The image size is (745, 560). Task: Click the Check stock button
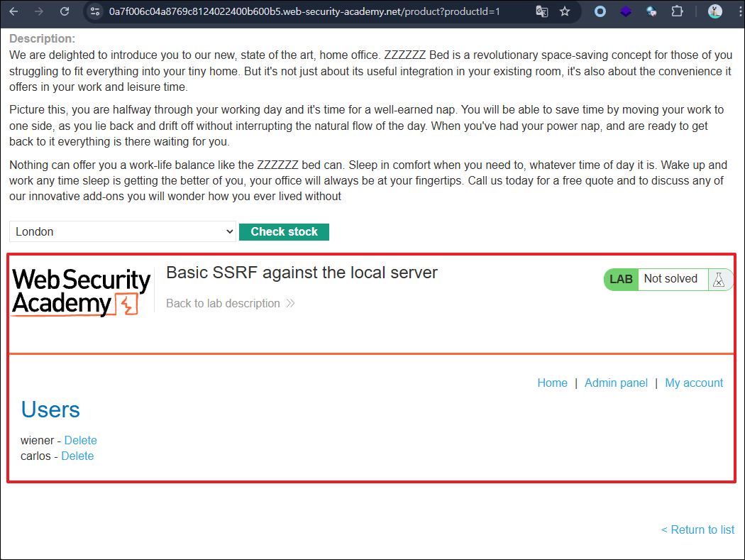pyautogui.click(x=284, y=232)
